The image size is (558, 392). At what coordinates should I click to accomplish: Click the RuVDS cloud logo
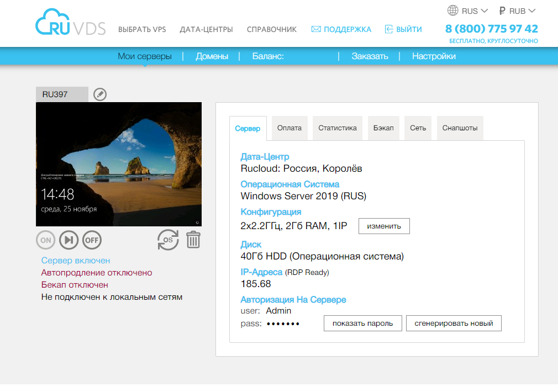click(71, 23)
